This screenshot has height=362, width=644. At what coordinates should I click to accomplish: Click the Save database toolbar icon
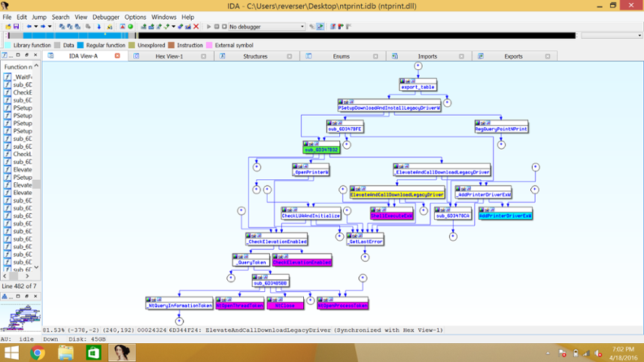pyautogui.click(x=16, y=26)
